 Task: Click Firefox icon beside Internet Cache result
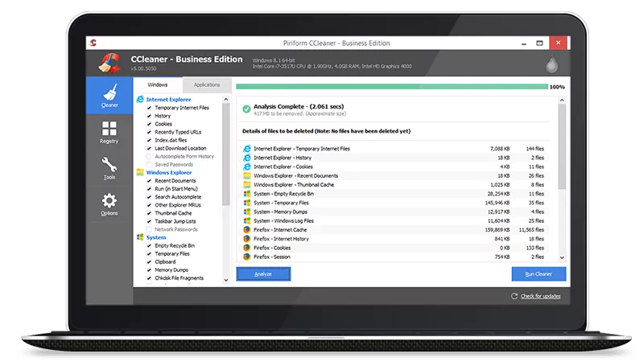click(247, 230)
